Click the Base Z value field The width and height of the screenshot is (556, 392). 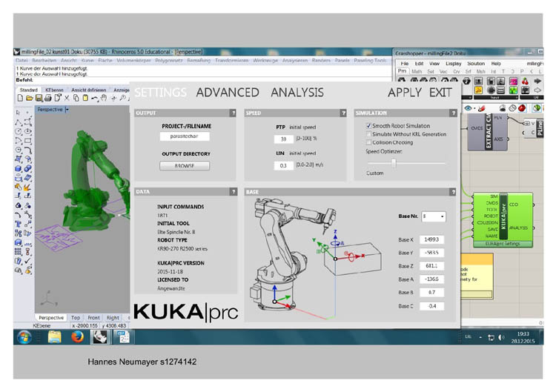pos(431,266)
